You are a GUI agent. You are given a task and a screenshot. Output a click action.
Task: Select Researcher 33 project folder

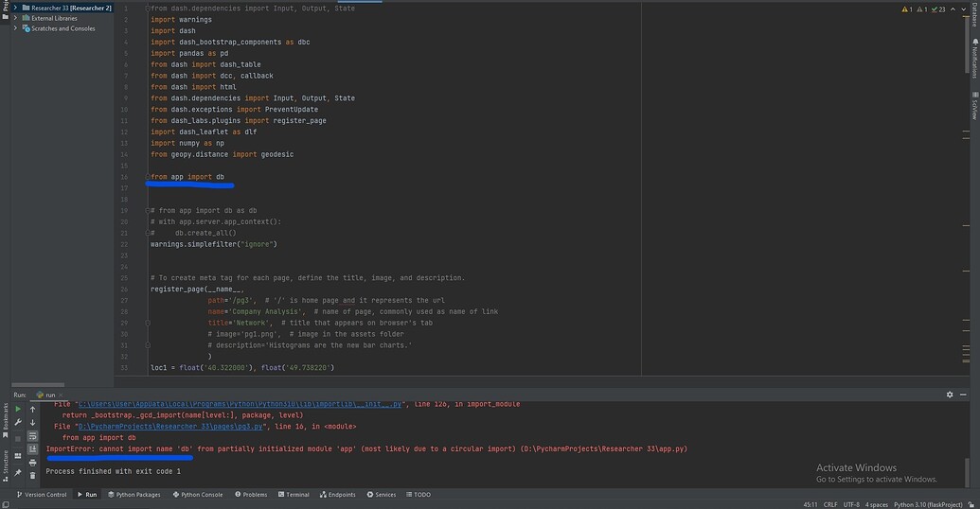point(67,8)
